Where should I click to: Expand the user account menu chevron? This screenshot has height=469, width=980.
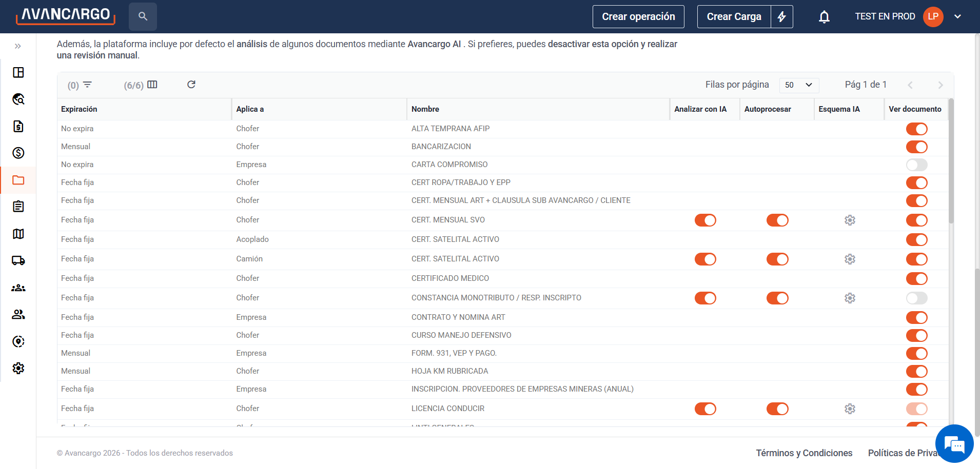point(957,16)
